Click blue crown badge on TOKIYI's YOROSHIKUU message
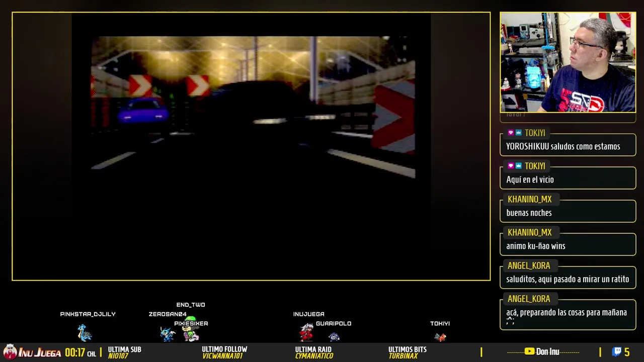 click(x=519, y=133)
